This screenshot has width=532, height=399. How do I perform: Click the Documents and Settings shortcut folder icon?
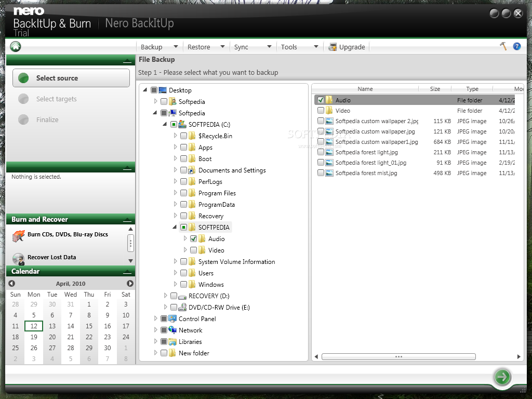[x=192, y=170]
